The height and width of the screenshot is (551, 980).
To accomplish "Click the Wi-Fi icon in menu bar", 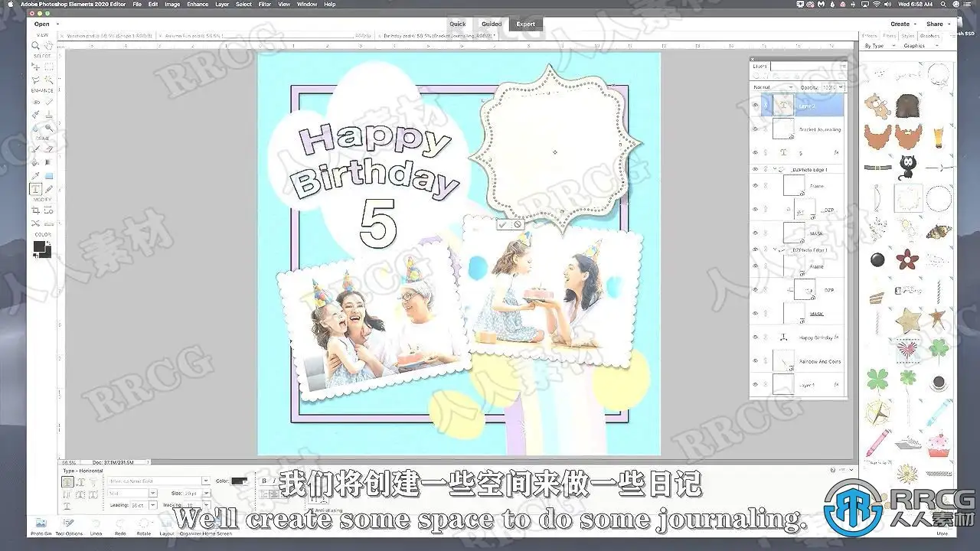I will click(x=876, y=5).
